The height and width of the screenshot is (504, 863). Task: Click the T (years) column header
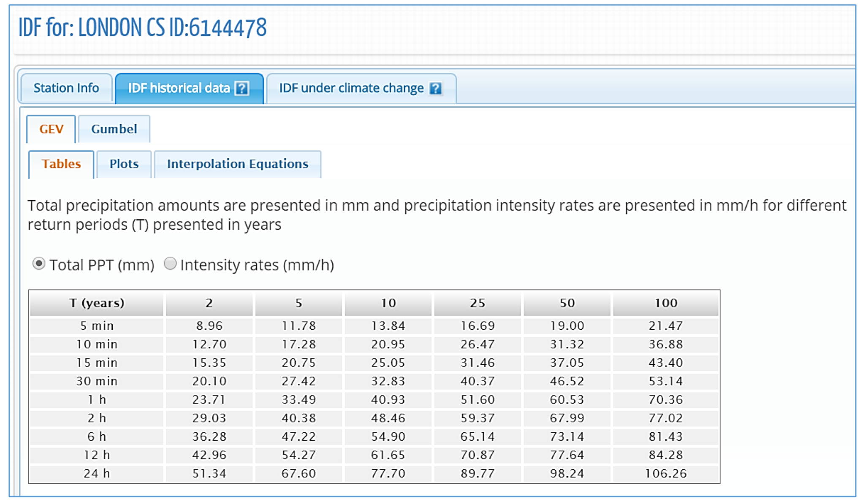click(x=97, y=303)
